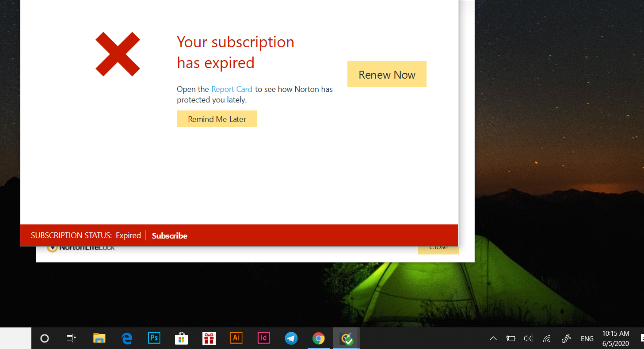The width and height of the screenshot is (644, 349).
Task: Switch to Google Chrome on the taskbar
Action: tap(318, 338)
